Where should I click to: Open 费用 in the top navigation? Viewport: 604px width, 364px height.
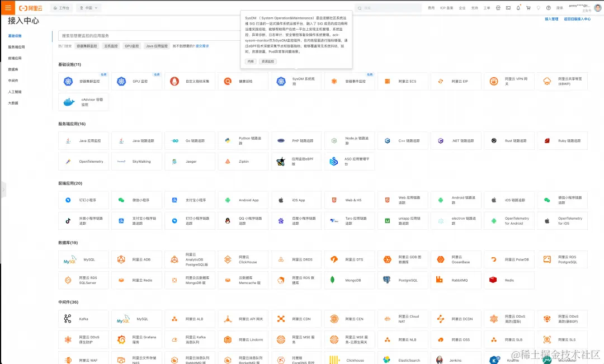pos(431,8)
